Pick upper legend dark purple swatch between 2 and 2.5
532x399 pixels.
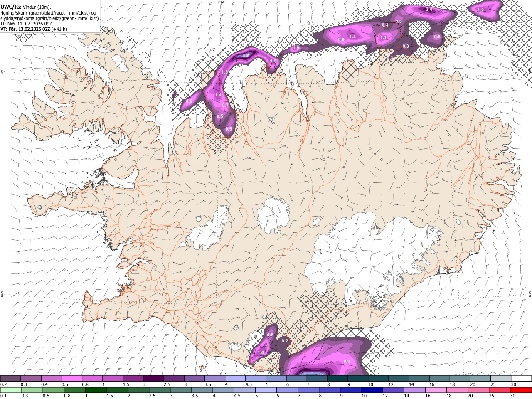(x=153, y=378)
